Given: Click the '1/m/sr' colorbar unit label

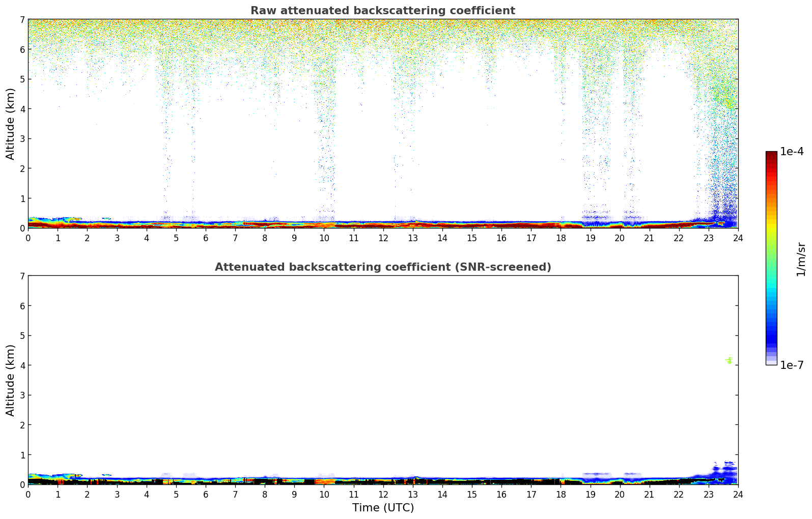Looking at the screenshot, I should tap(801, 258).
